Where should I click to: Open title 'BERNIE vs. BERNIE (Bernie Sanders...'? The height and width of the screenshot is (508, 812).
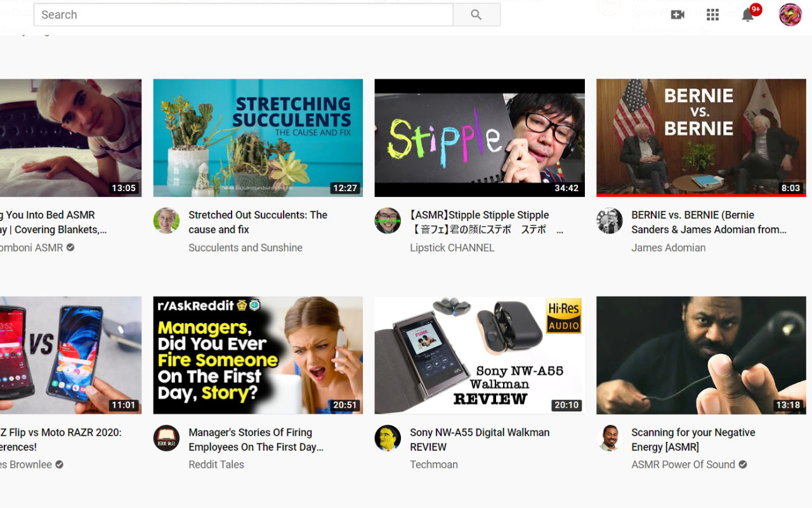click(709, 222)
